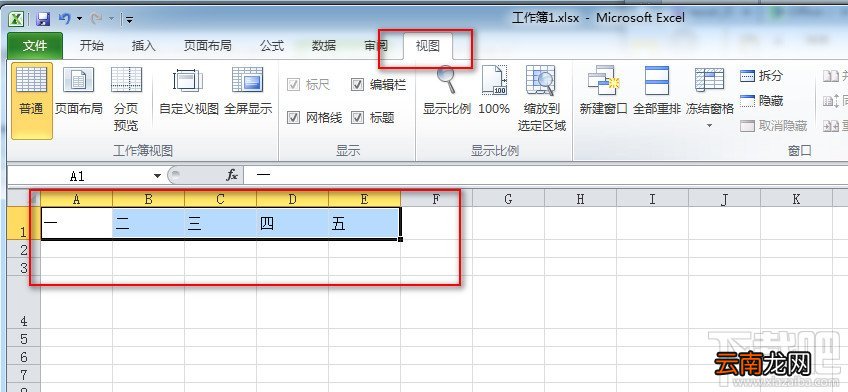
Task: Open the Excel application icon menu
Action: coord(16,19)
